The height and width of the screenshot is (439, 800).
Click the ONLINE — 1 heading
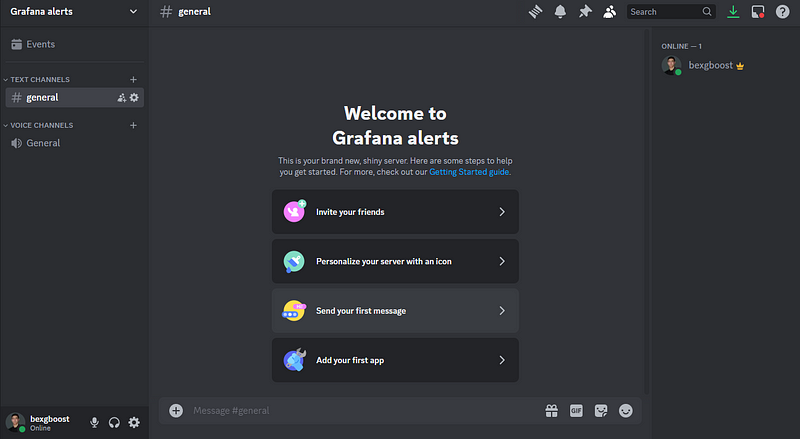(682, 46)
